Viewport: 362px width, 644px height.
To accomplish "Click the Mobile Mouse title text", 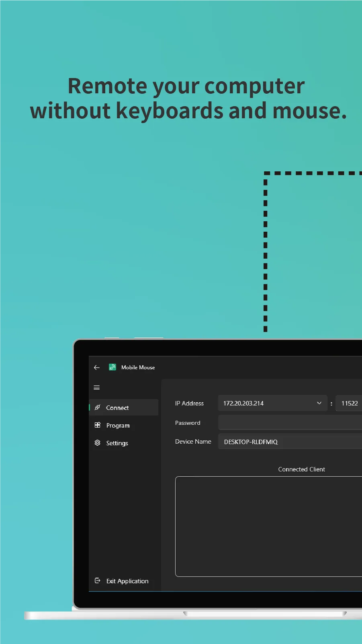I will [138, 367].
